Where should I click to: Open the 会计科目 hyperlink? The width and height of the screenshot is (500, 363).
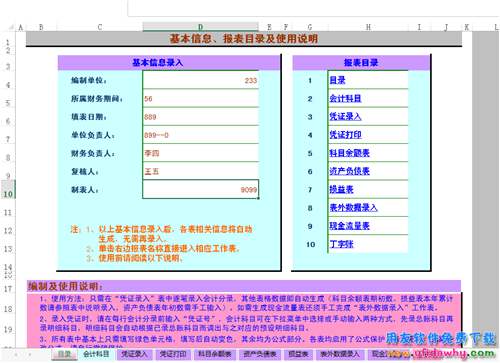coord(345,99)
